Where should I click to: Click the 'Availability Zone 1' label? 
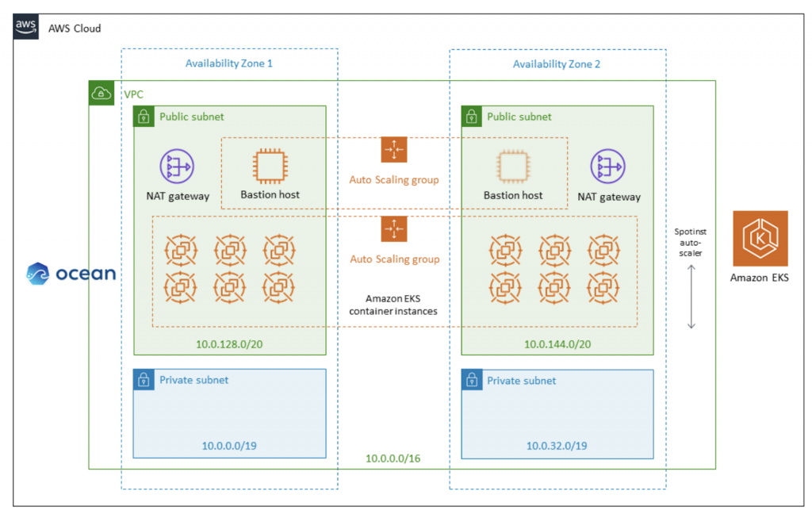[229, 63]
